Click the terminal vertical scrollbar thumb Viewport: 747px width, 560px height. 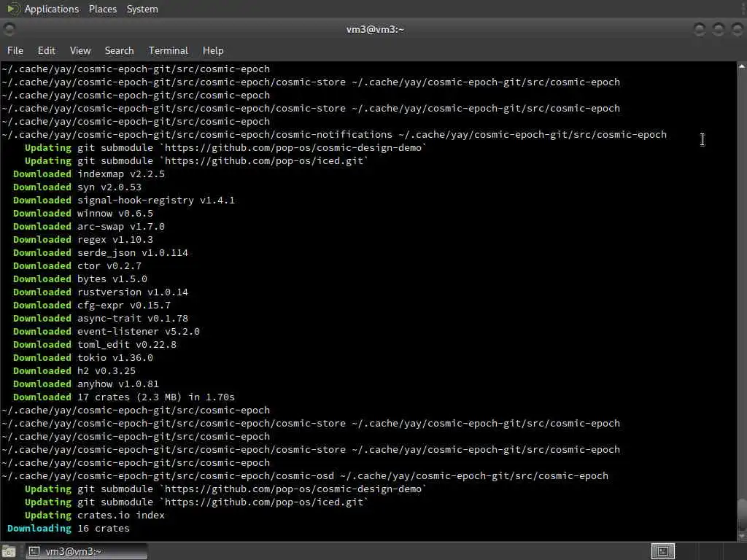[742, 513]
